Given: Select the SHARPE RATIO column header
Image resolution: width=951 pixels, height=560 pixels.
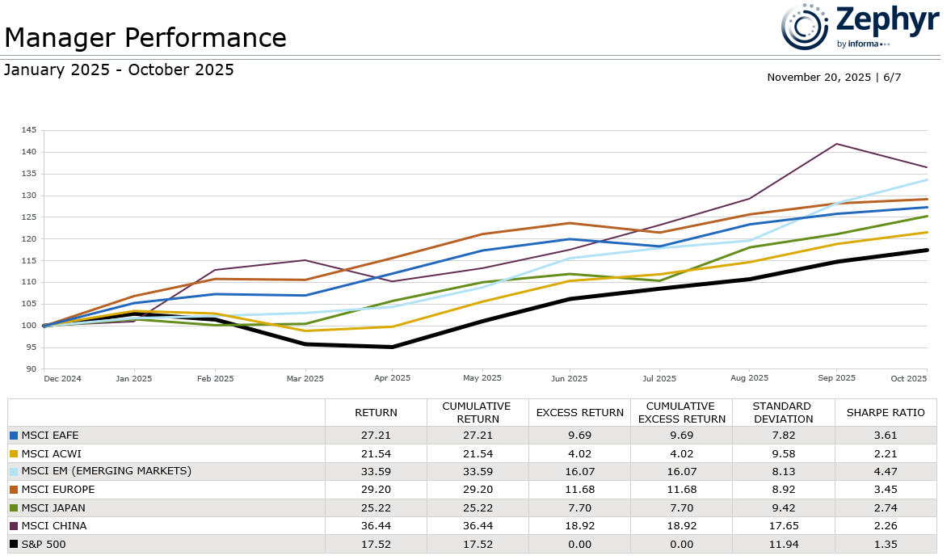Looking at the screenshot, I should 885,413.
